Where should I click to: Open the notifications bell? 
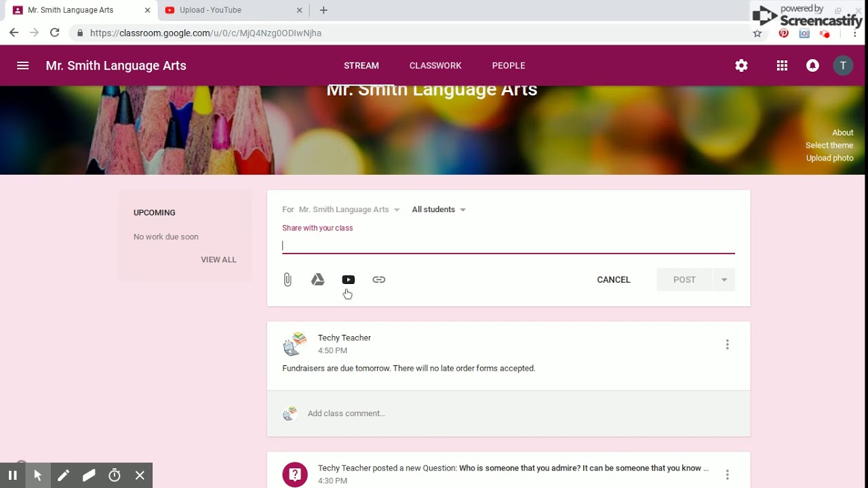pos(812,66)
